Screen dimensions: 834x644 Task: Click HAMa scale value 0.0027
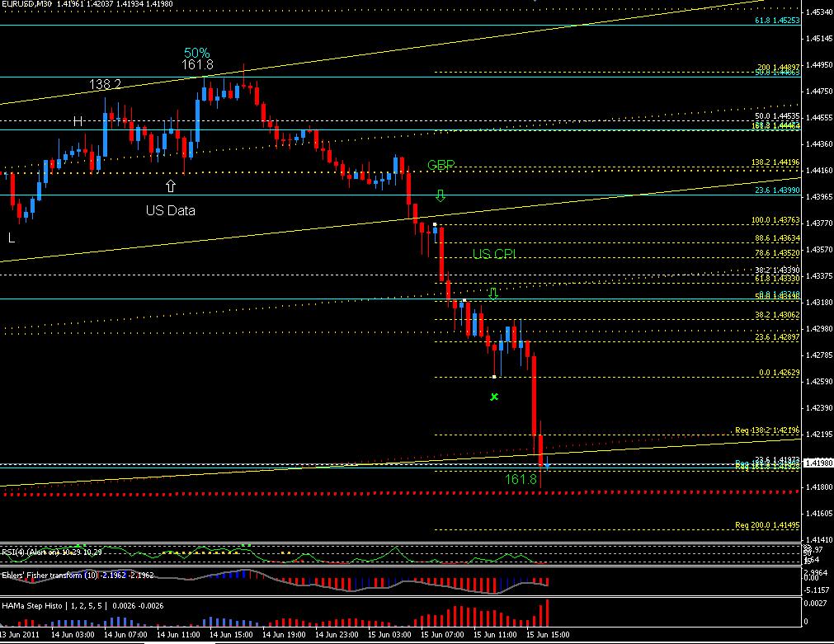click(817, 603)
